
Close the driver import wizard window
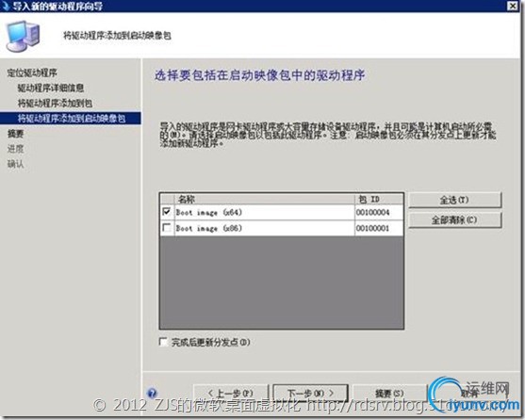(513, 6)
